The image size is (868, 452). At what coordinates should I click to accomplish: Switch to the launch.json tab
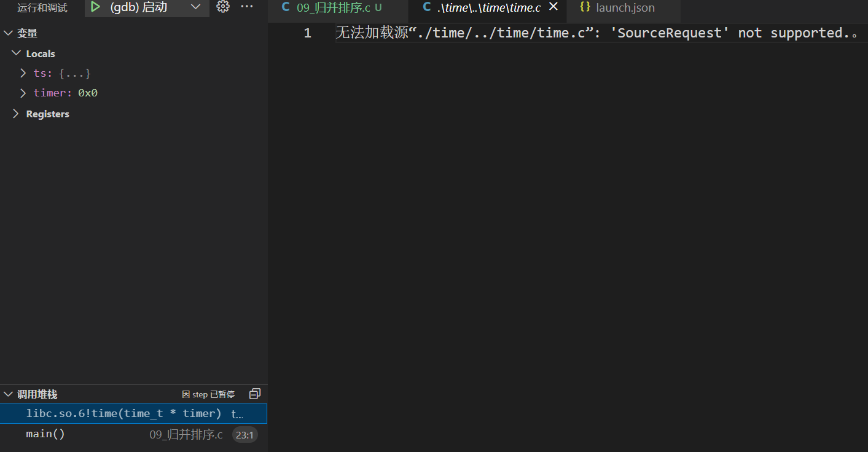(625, 8)
